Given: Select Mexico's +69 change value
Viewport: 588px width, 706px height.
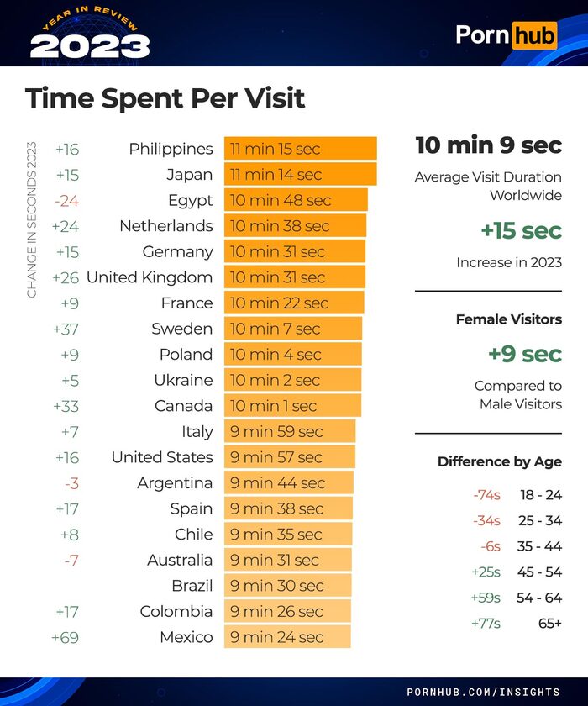Looking at the screenshot, I should point(66,637).
